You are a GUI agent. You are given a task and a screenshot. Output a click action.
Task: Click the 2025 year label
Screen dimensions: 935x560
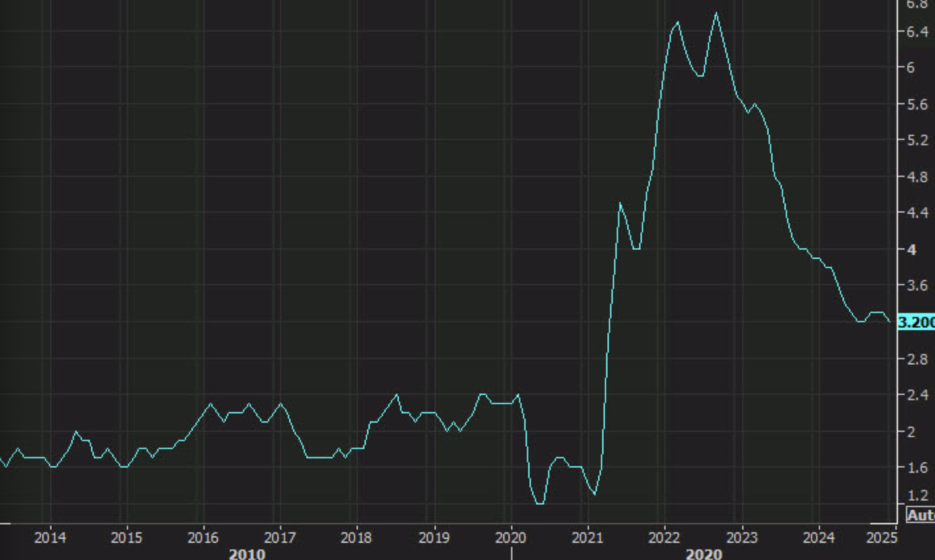[x=882, y=537]
